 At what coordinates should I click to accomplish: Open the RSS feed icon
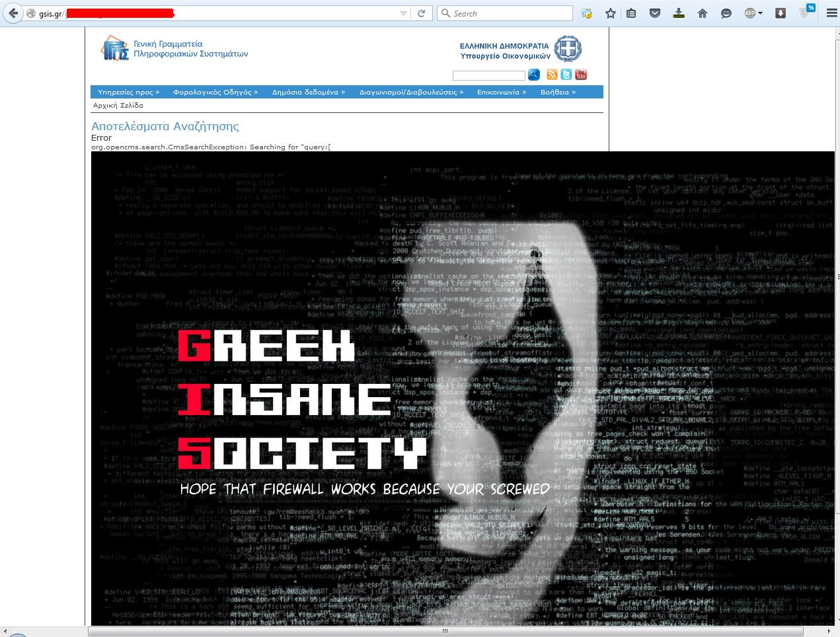tap(552, 75)
